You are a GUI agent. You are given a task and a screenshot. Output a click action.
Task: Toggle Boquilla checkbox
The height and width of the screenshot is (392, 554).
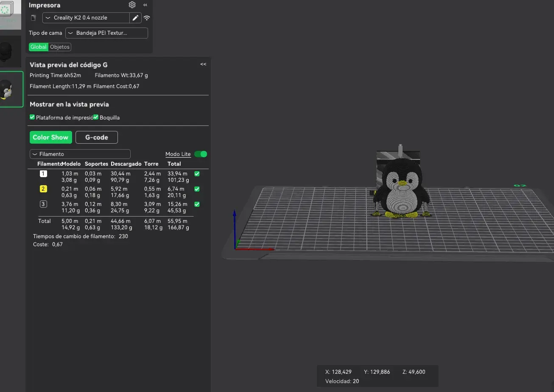click(96, 117)
